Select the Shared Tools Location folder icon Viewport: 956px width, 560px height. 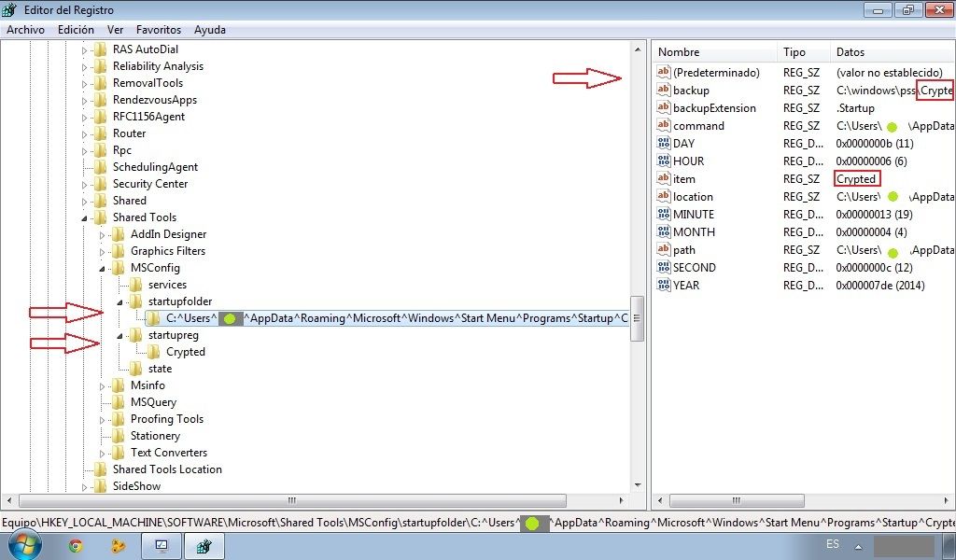click(x=100, y=469)
